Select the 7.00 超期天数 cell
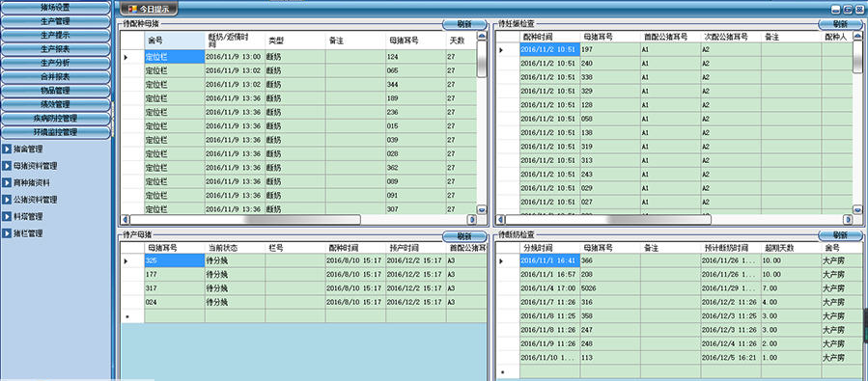This screenshot has height=381, width=868. (x=791, y=288)
